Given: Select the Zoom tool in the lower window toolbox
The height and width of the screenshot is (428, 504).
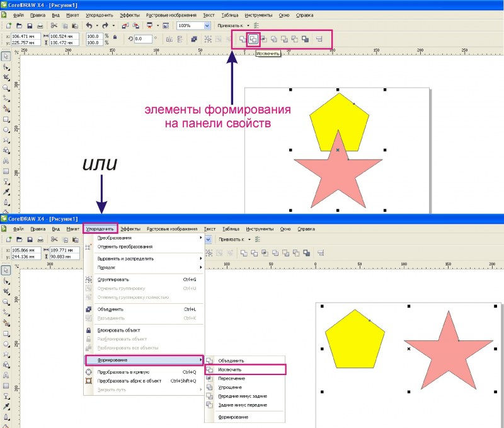Looking at the screenshot, I should click(6, 301).
